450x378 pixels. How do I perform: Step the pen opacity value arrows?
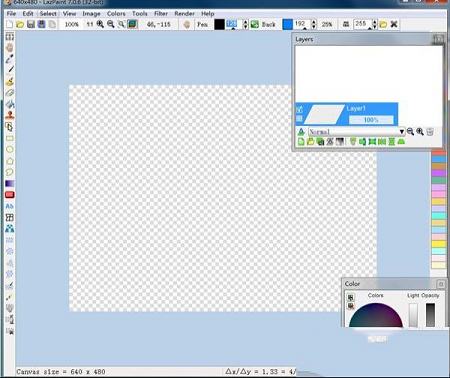point(245,24)
